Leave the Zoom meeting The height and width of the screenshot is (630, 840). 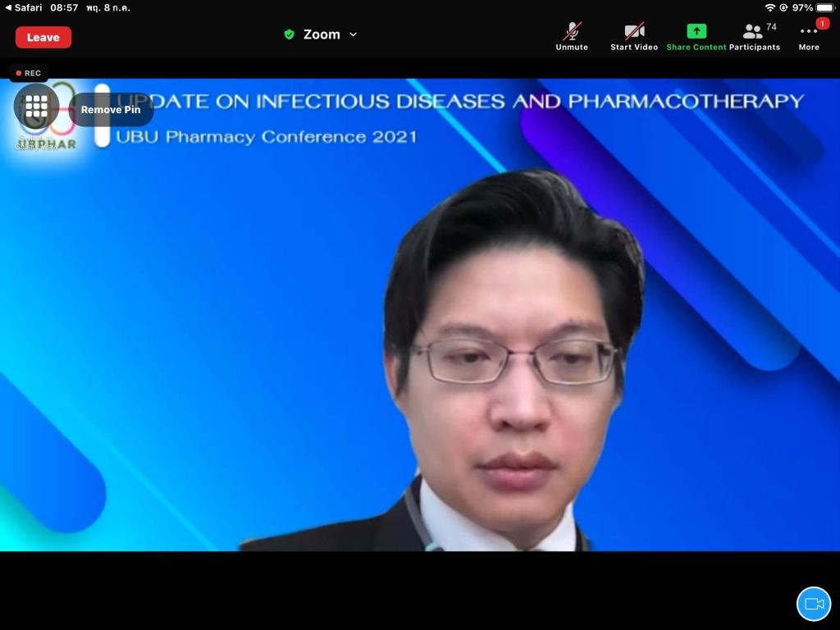pyautogui.click(x=43, y=38)
